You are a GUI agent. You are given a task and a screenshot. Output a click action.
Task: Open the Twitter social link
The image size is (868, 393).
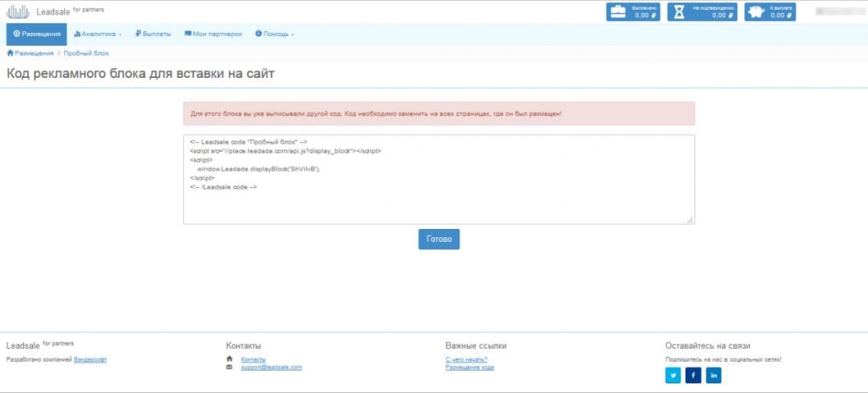click(x=674, y=376)
